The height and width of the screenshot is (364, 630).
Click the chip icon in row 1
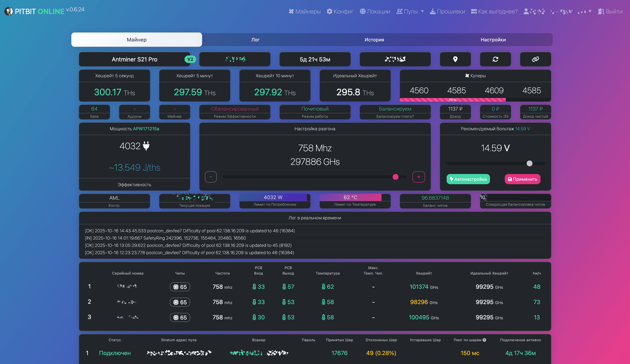[x=176, y=287]
